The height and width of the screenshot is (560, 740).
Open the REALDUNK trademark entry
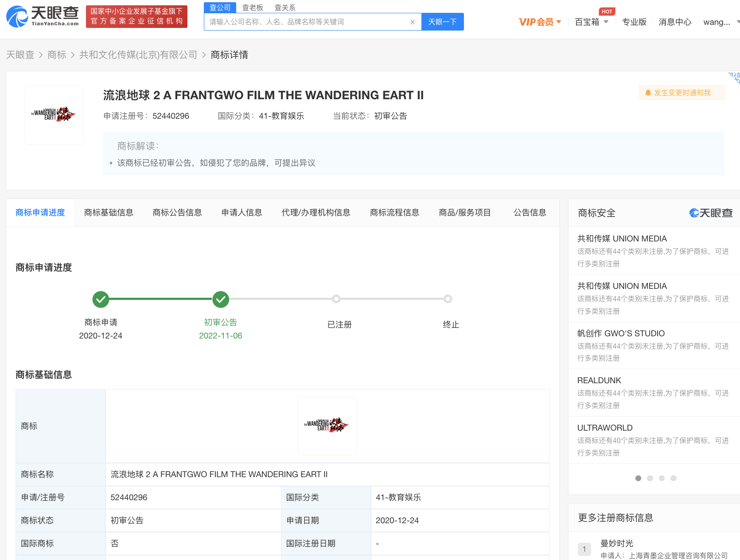599,381
